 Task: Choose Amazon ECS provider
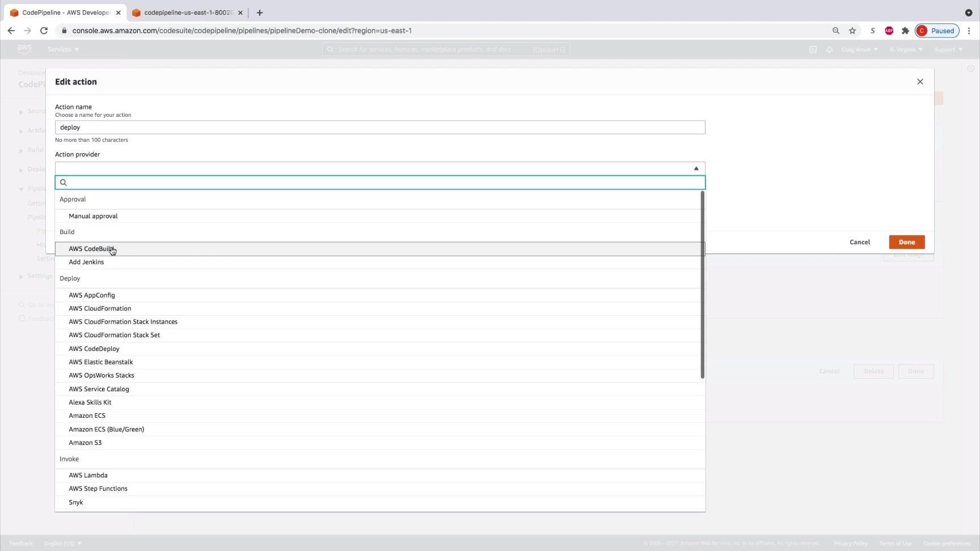(x=380, y=416)
